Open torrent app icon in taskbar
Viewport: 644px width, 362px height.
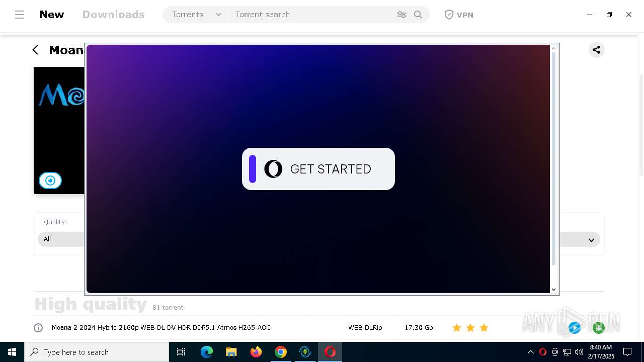click(x=305, y=352)
